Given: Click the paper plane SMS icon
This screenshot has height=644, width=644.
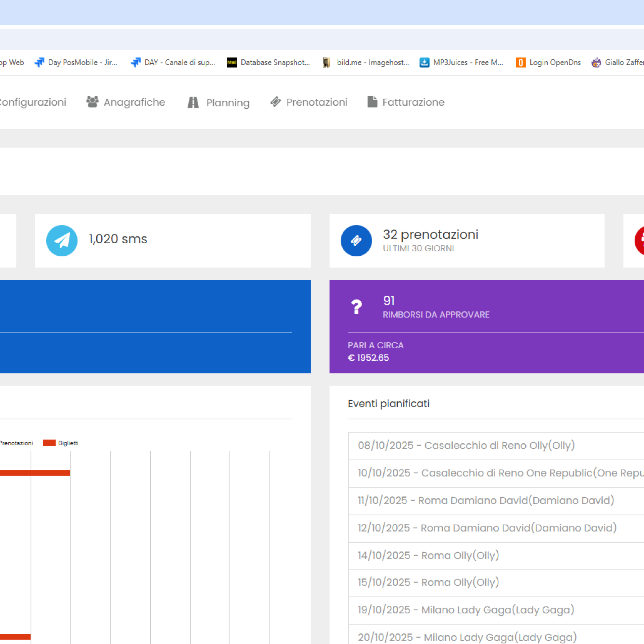Looking at the screenshot, I should (62, 241).
